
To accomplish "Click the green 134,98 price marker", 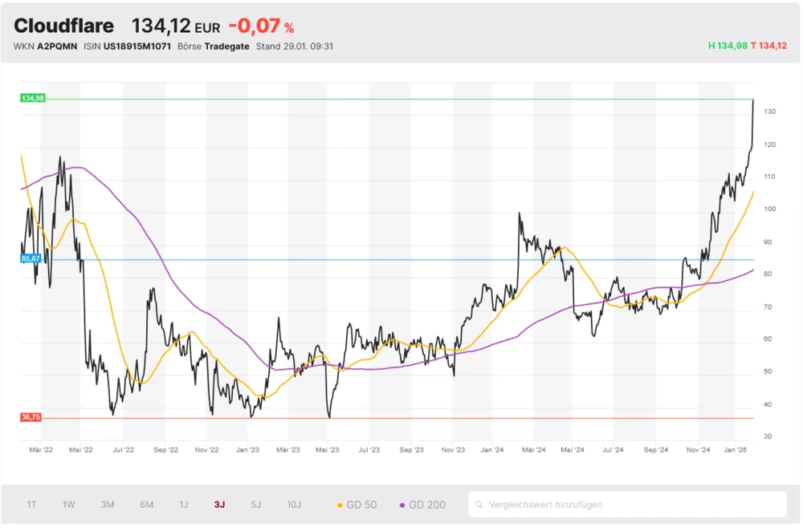I will [x=33, y=98].
